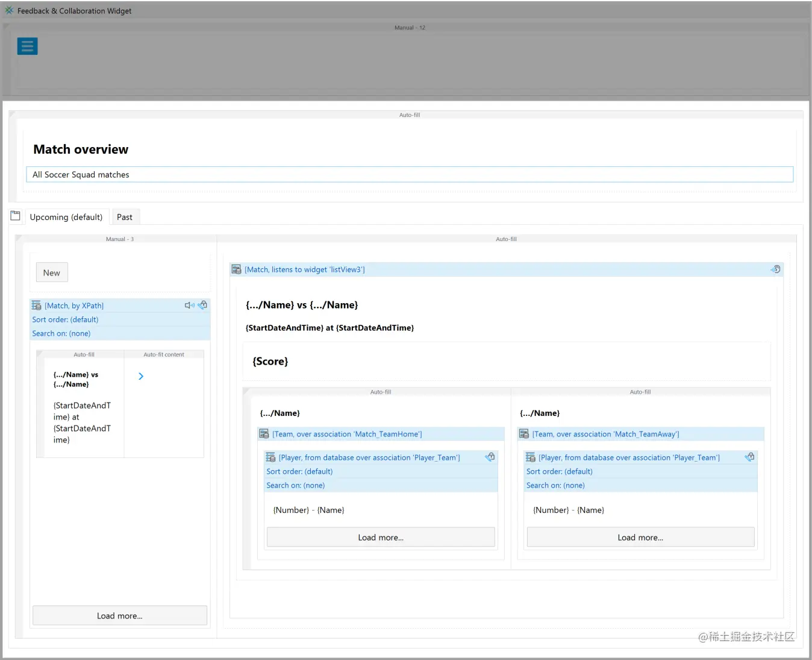Select the tab container icon beside Upcoming
Screen dimensions: 812x660
click(16, 216)
